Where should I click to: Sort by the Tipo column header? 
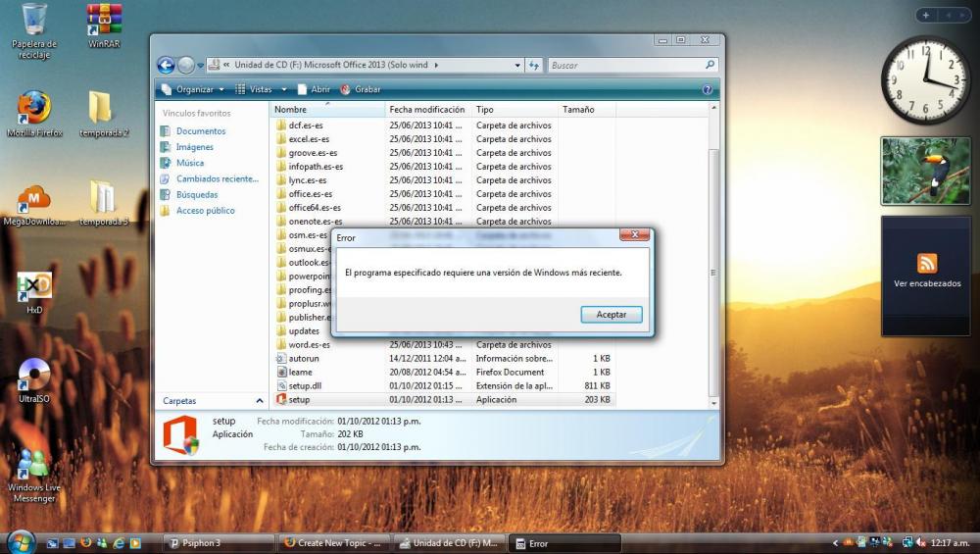515,110
